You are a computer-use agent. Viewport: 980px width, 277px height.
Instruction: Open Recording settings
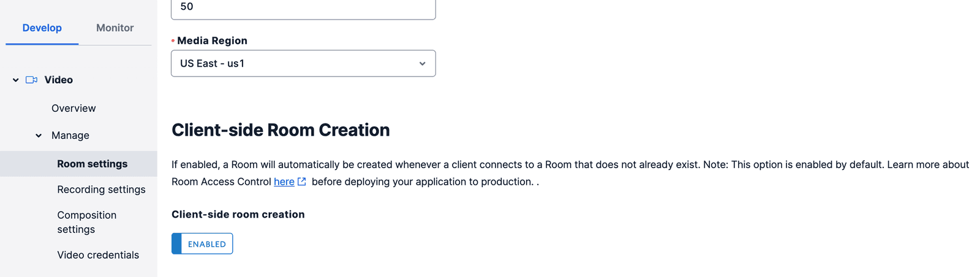(x=101, y=190)
